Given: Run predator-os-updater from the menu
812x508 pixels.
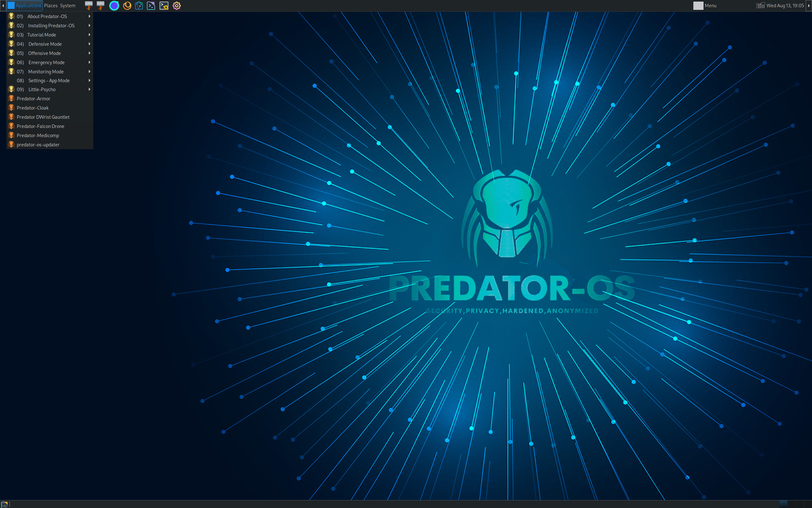Looking at the screenshot, I should click(x=50, y=145).
